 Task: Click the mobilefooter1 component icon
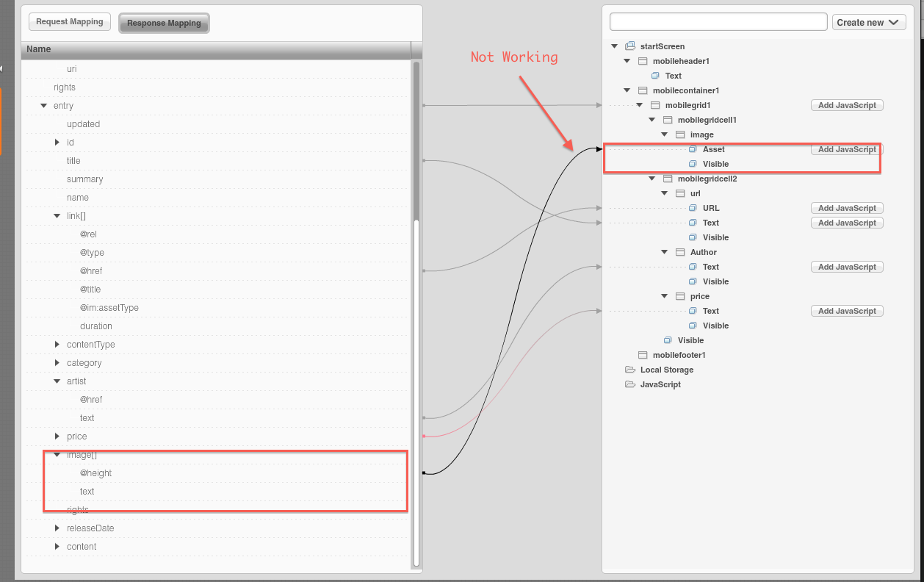(x=643, y=355)
